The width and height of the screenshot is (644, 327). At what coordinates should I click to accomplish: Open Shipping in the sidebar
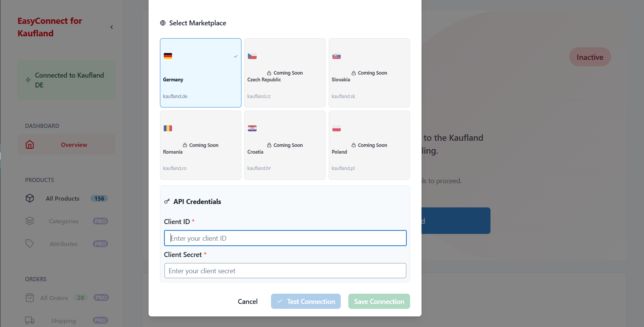(66, 321)
